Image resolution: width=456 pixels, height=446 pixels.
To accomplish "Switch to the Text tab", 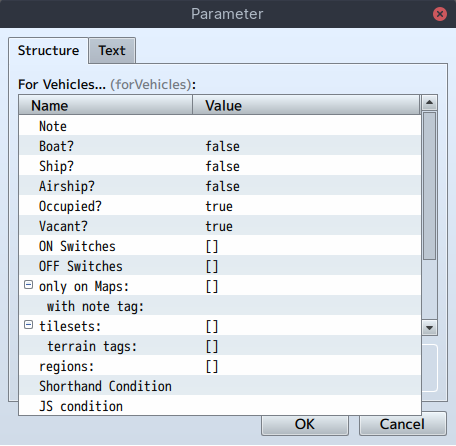I will 112,51.
